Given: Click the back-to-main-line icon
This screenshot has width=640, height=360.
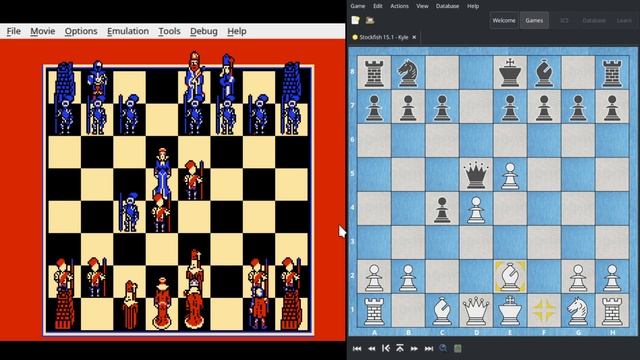Looking at the screenshot, I should click(x=385, y=348).
